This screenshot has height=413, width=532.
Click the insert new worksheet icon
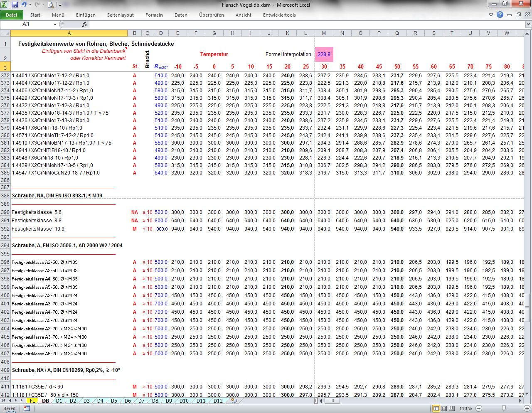pos(234,401)
